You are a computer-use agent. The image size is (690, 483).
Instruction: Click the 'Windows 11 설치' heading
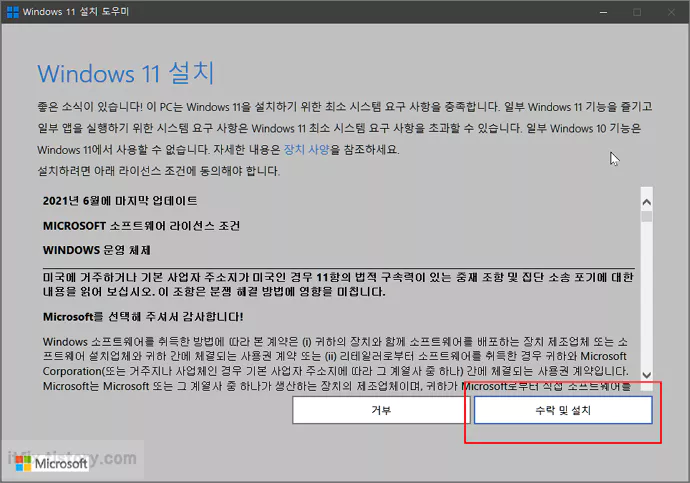point(126,73)
